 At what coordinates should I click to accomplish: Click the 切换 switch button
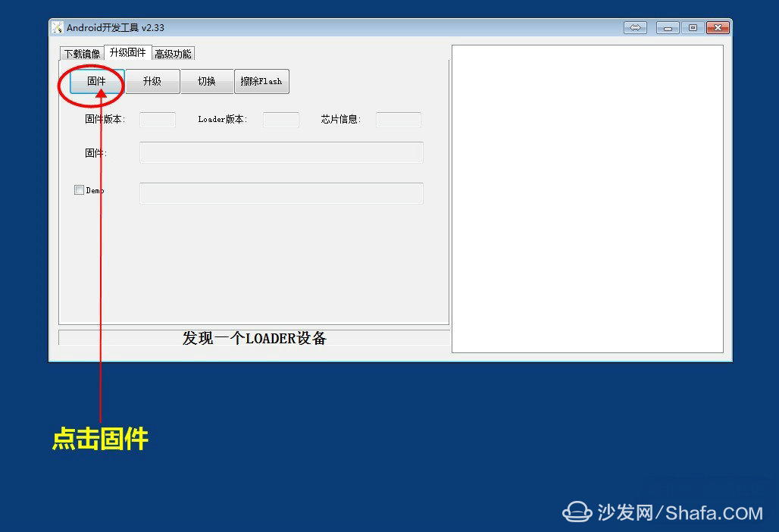207,81
